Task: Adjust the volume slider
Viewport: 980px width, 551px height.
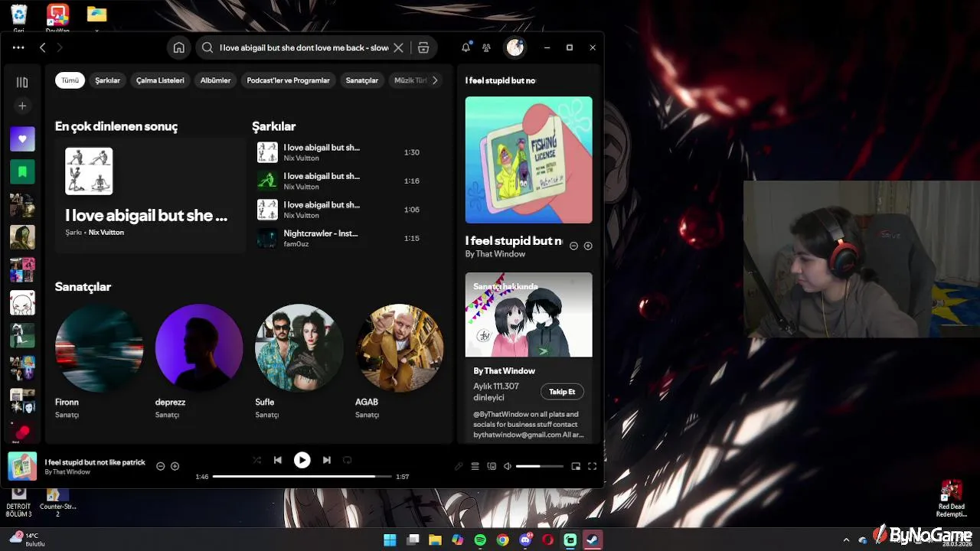Action: tap(539, 466)
